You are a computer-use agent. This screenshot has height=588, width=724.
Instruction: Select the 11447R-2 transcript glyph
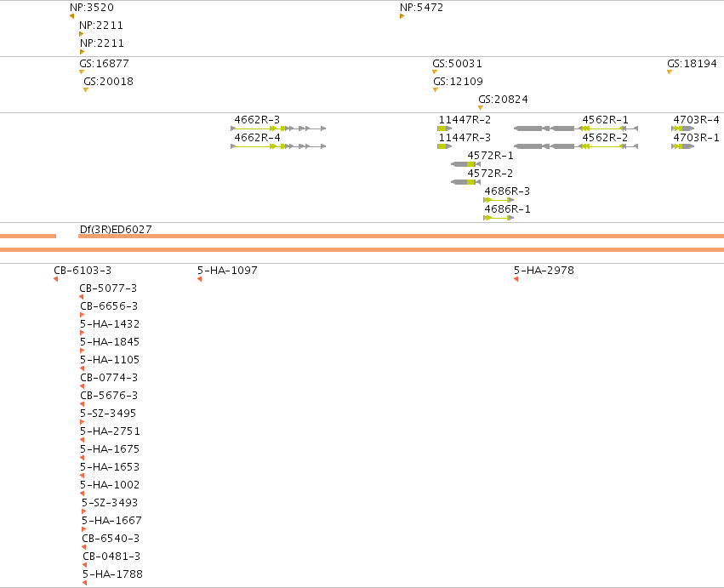tap(444, 128)
